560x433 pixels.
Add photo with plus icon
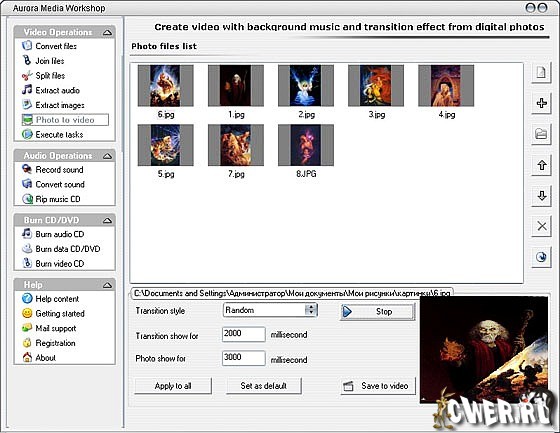pyautogui.click(x=541, y=104)
